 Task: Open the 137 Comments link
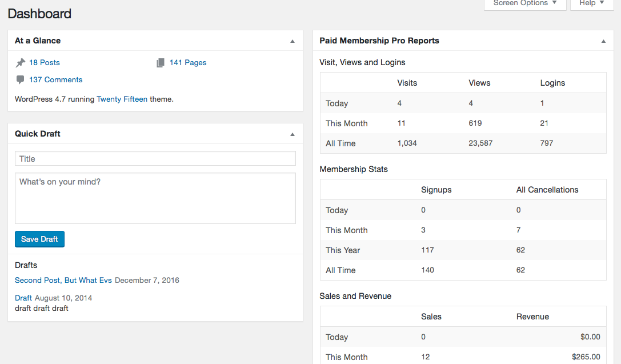(x=56, y=79)
